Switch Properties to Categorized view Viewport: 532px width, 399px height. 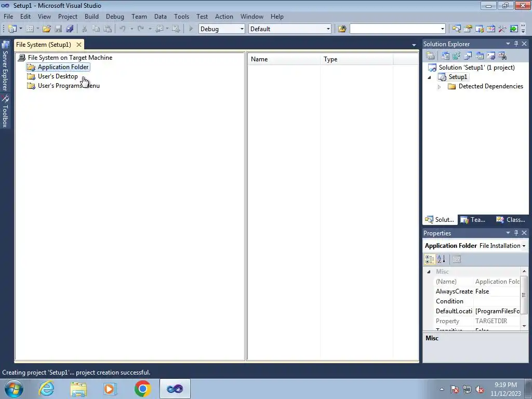pos(430,259)
